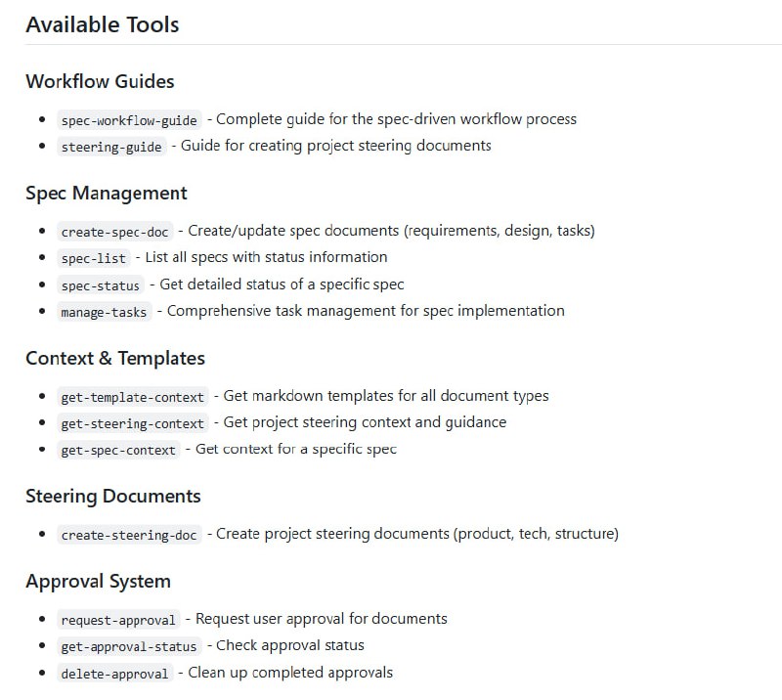Click the Context & Templates section heading
This screenshot has width=782, height=700.
pos(115,359)
